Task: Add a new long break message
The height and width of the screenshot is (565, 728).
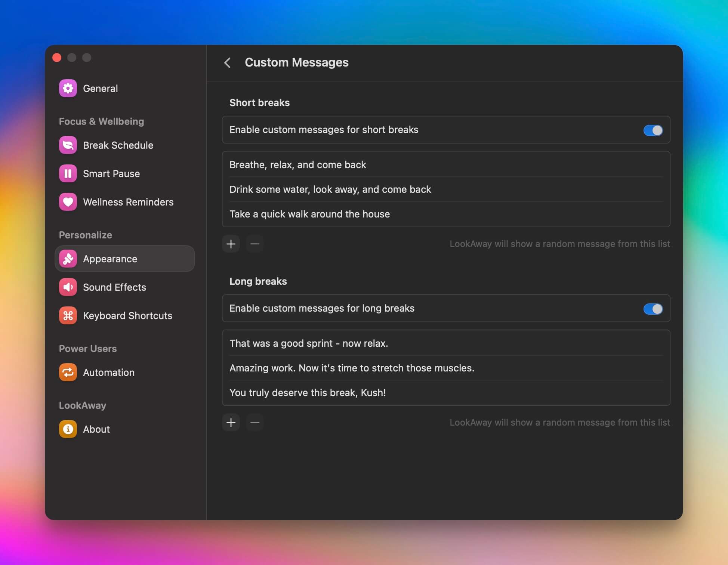Action: tap(231, 422)
